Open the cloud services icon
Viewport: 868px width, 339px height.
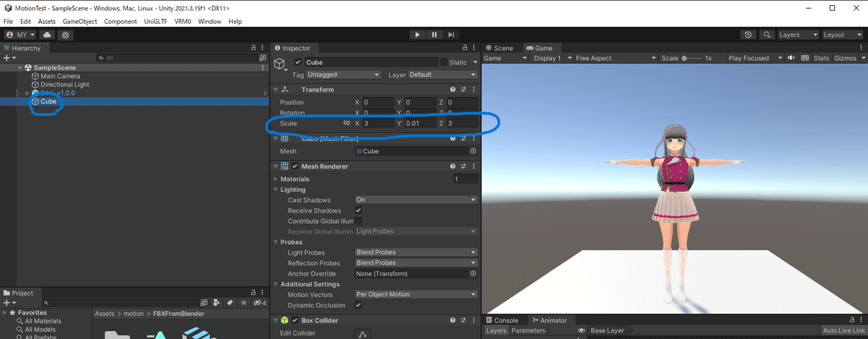47,35
